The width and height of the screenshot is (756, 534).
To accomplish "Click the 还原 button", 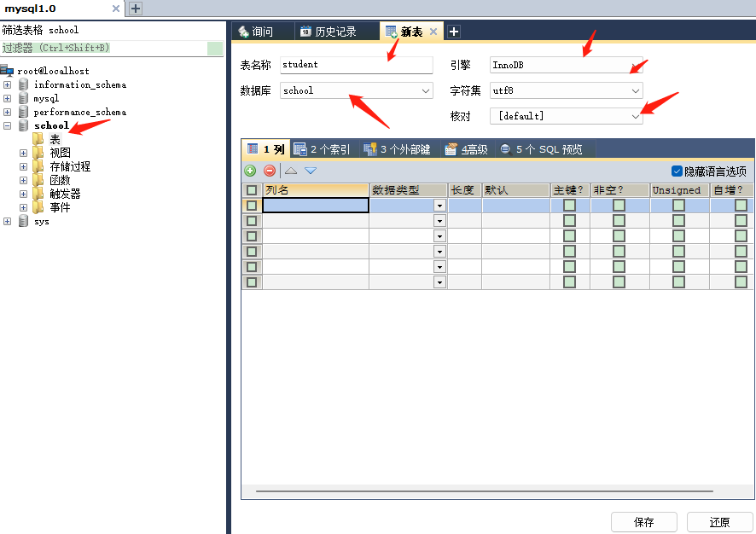I will (719, 522).
